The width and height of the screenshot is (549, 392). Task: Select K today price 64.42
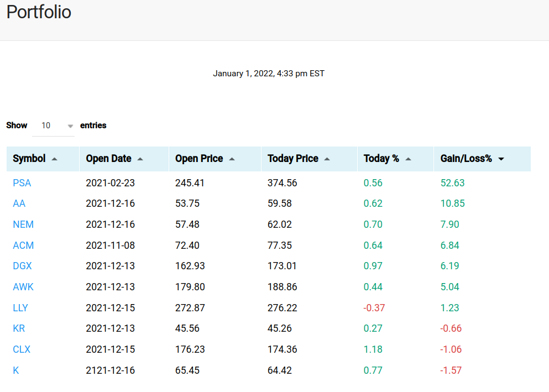click(280, 370)
